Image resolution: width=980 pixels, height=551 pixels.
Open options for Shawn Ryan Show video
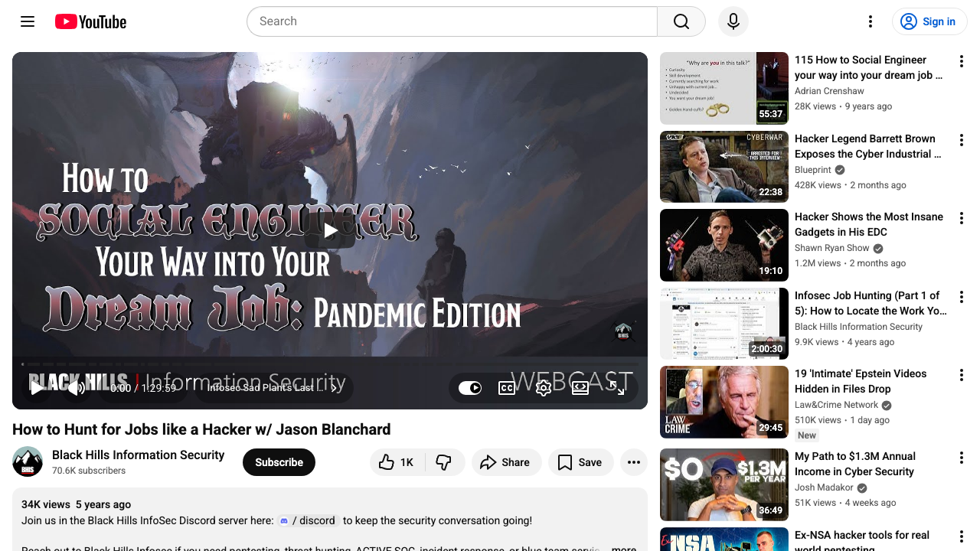coord(962,218)
